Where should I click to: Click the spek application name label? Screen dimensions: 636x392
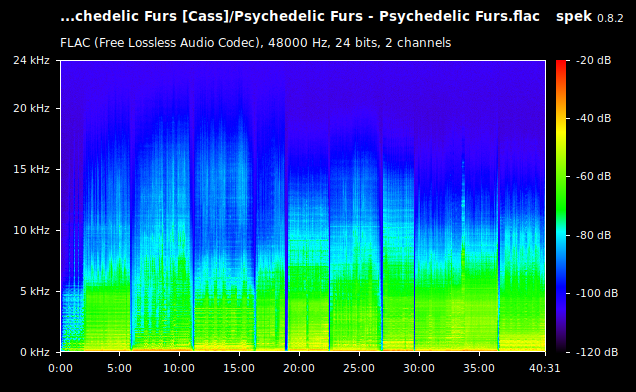574,17
